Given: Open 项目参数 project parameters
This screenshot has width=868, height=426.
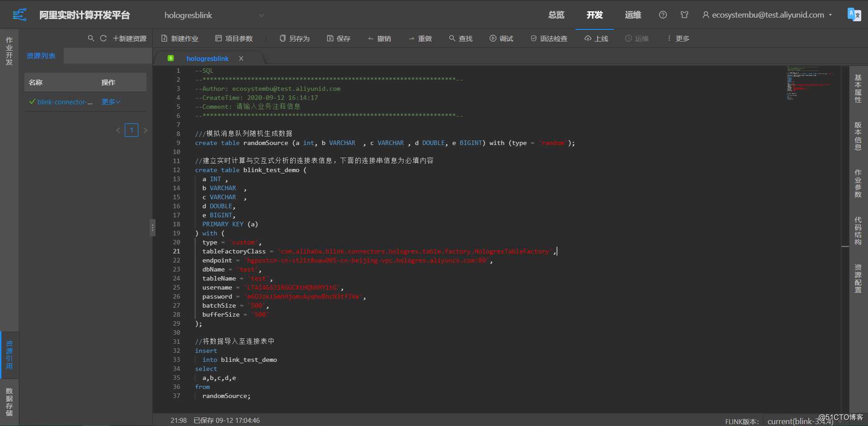Looking at the screenshot, I should click(234, 38).
